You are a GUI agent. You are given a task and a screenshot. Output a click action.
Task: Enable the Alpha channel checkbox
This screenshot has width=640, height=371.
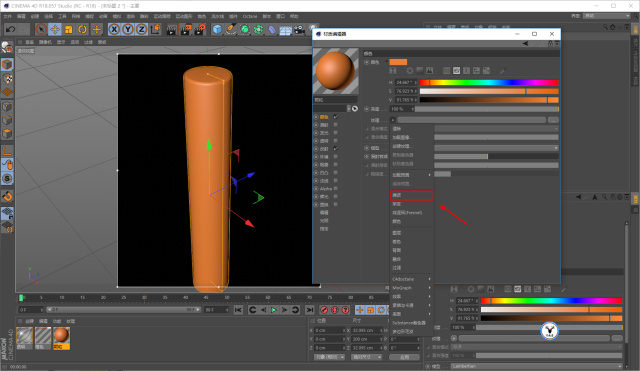[x=336, y=189]
